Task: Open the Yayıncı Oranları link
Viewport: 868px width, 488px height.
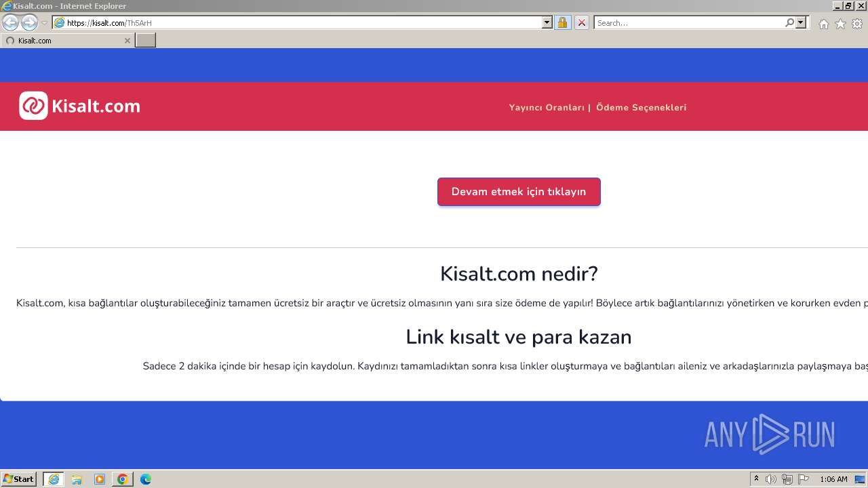Action: [x=547, y=107]
